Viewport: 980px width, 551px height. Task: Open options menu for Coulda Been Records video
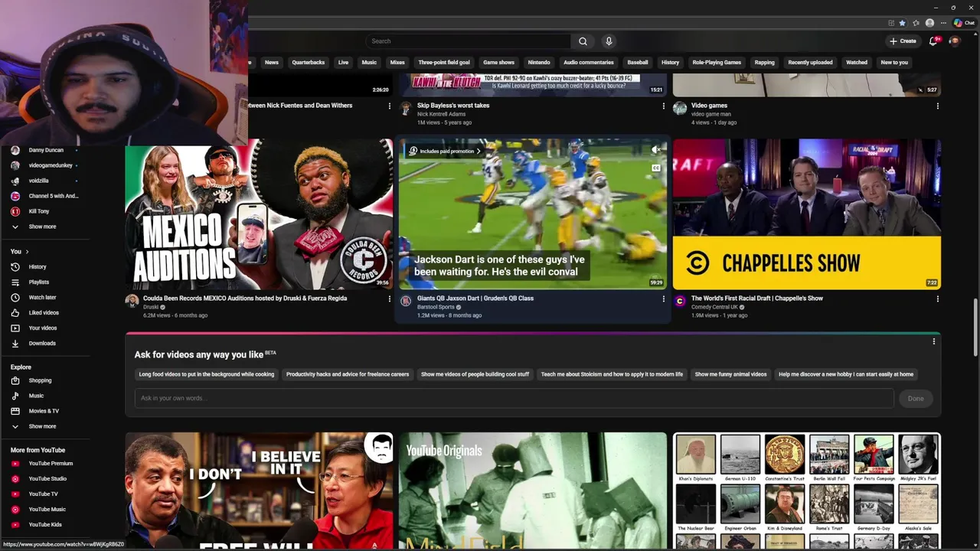point(390,298)
